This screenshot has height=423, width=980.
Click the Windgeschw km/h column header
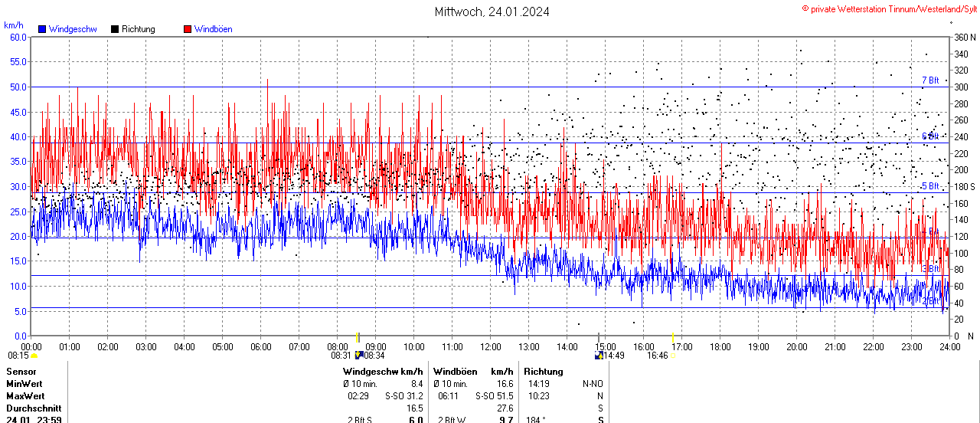coord(383,372)
